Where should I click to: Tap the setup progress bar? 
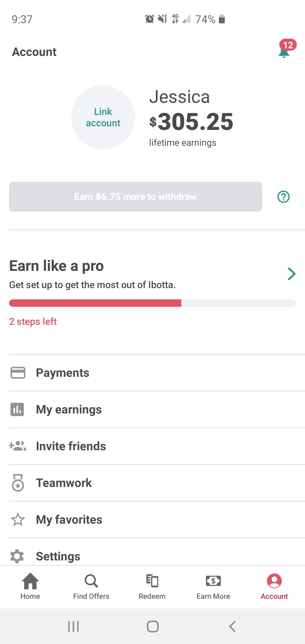(x=152, y=303)
